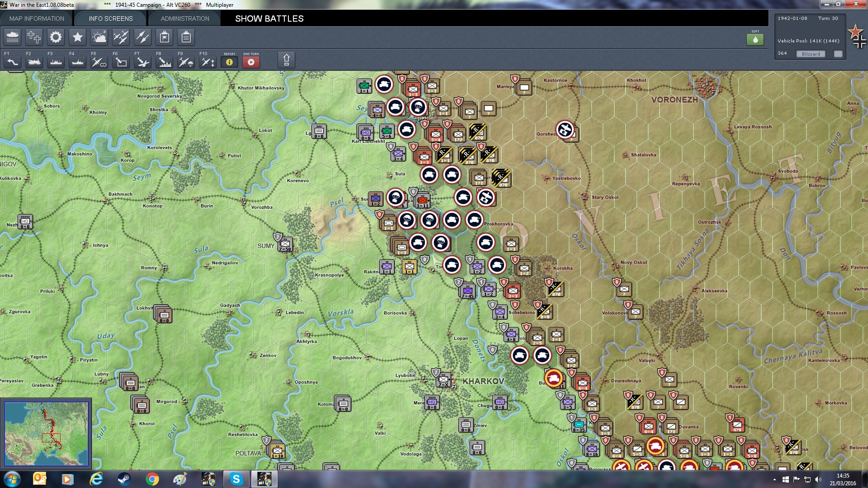
Task: Open the weather screen icon
Action: tap(99, 37)
